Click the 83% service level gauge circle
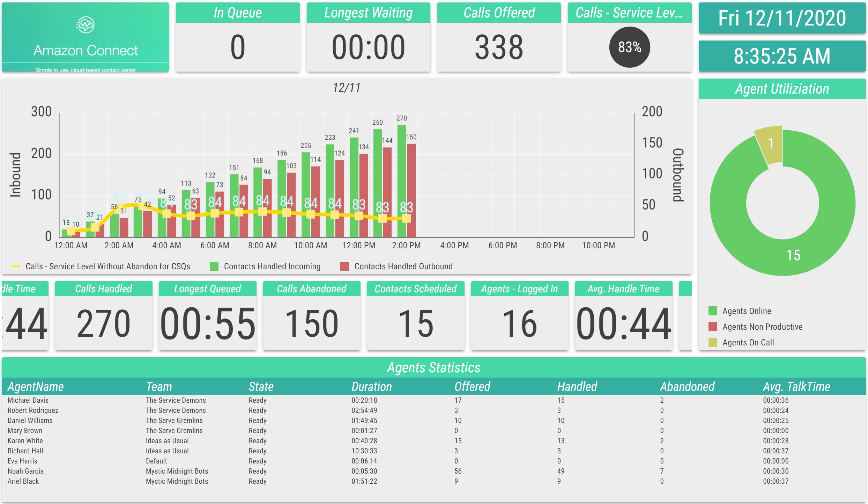The height and width of the screenshot is (504, 868). pyautogui.click(x=629, y=47)
